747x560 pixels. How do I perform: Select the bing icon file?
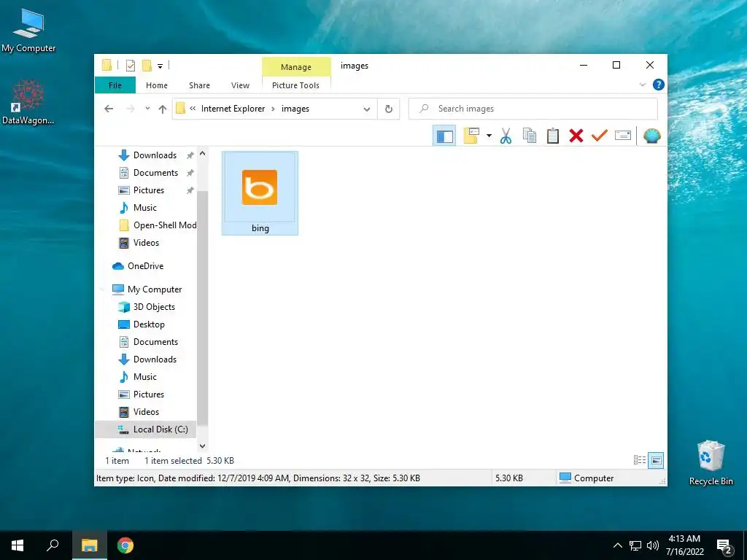tap(260, 192)
